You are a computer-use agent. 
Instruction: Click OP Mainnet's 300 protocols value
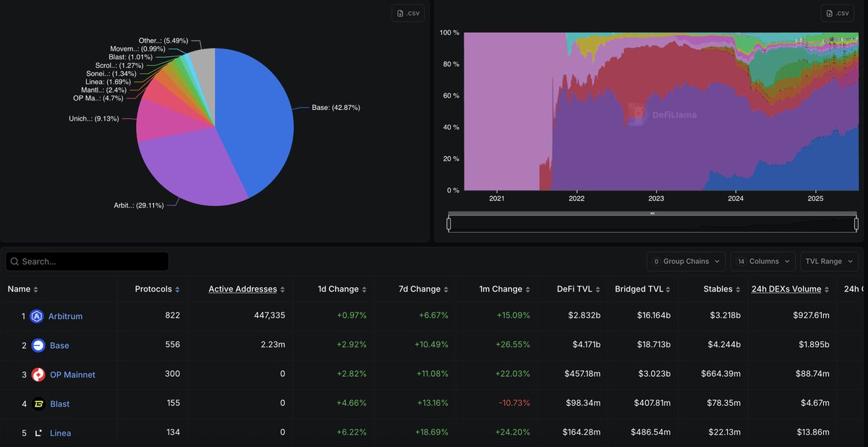click(172, 374)
